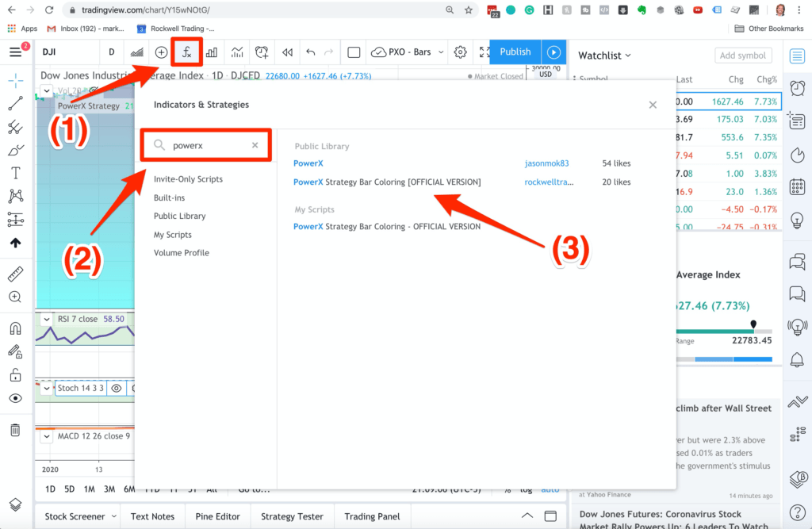This screenshot has width=812, height=529.
Task: Toggle Magnet mode on the left toolbar
Action: pos(16,328)
